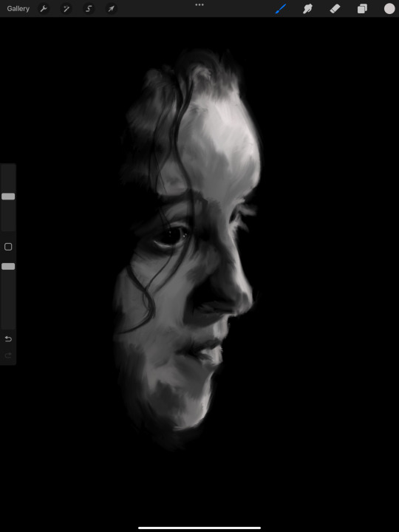Image resolution: width=399 pixels, height=532 pixels.
Task: Undo the last stroke
Action: 8,338
